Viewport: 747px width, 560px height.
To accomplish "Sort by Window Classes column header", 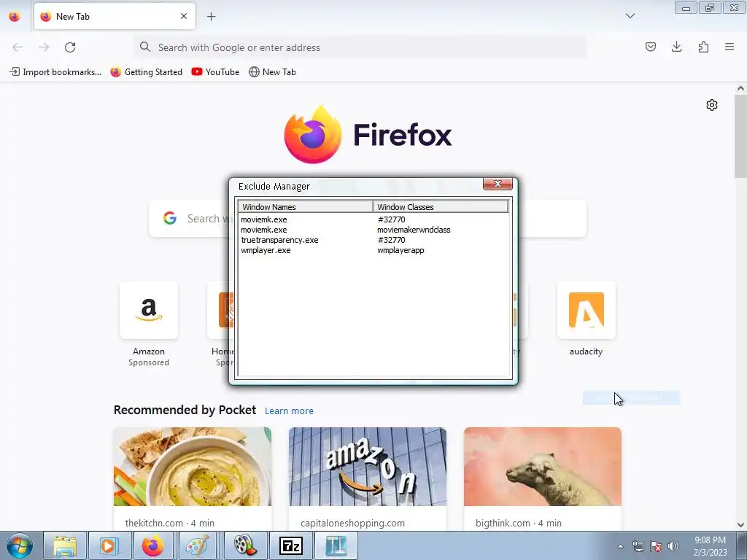I will 441,206.
